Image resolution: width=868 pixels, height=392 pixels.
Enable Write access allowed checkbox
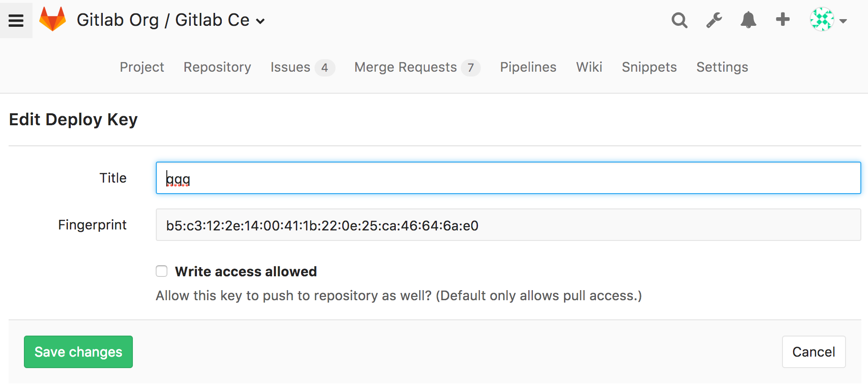point(162,271)
